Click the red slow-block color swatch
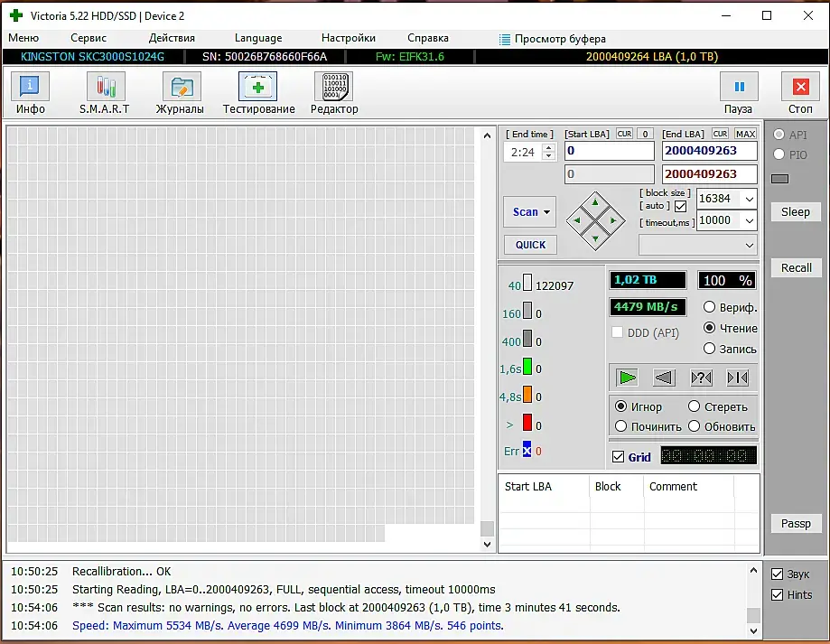Viewport: 830px width, 644px height. (x=527, y=423)
